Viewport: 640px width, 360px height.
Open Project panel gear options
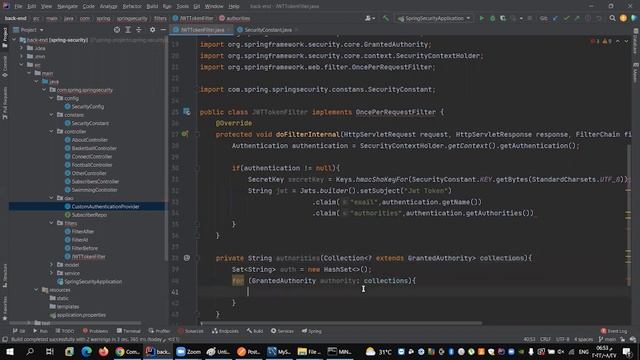coord(152,30)
